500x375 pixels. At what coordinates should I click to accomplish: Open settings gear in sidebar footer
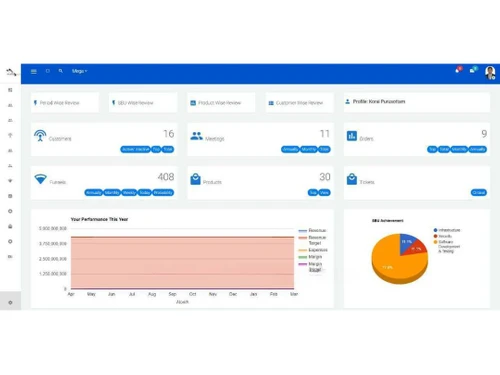(x=10, y=303)
